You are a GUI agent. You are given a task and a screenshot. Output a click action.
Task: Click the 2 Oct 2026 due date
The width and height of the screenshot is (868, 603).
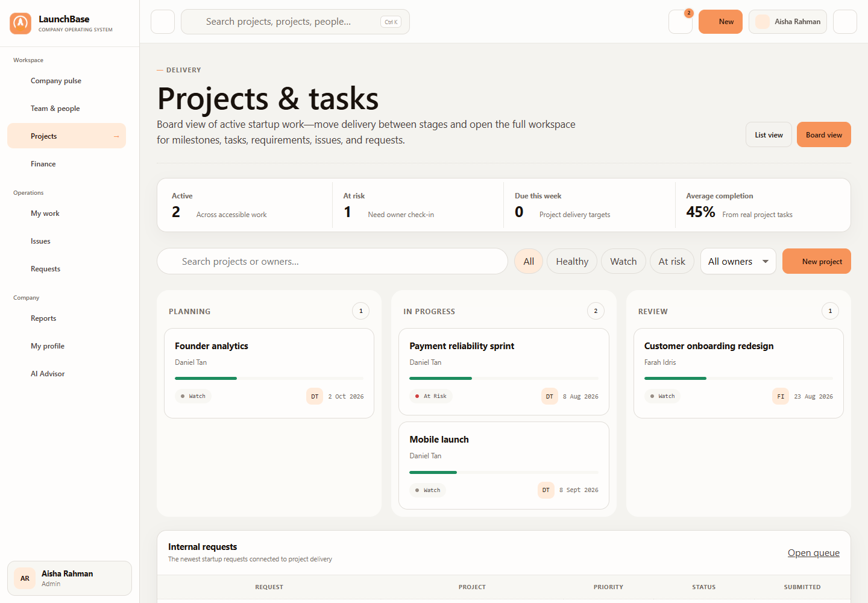pos(346,397)
